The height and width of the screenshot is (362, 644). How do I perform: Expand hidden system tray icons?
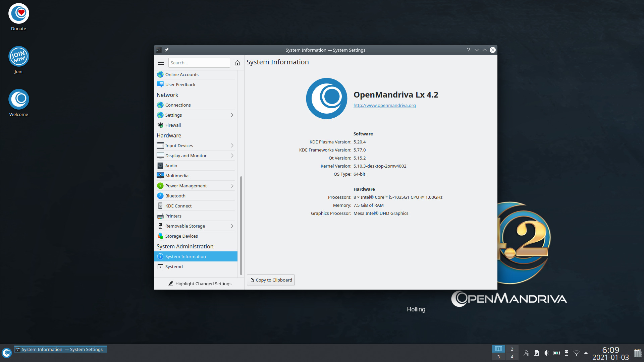coord(586,353)
